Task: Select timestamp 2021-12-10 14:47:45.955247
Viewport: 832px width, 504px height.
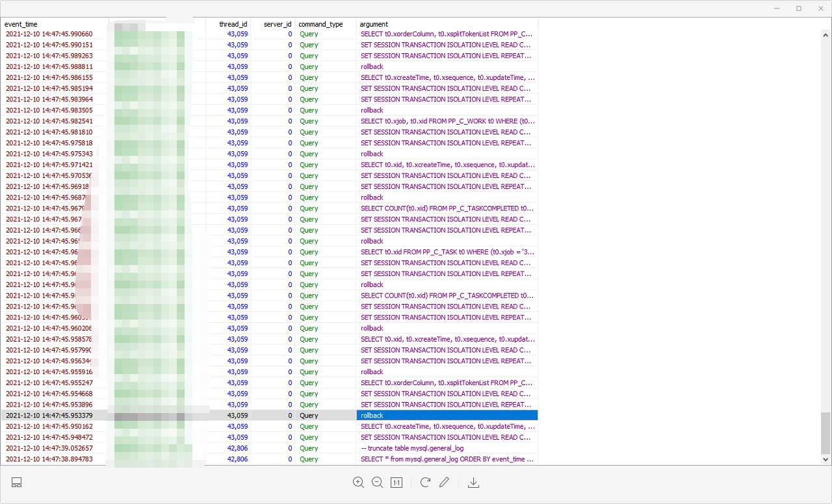Action: [x=49, y=383]
